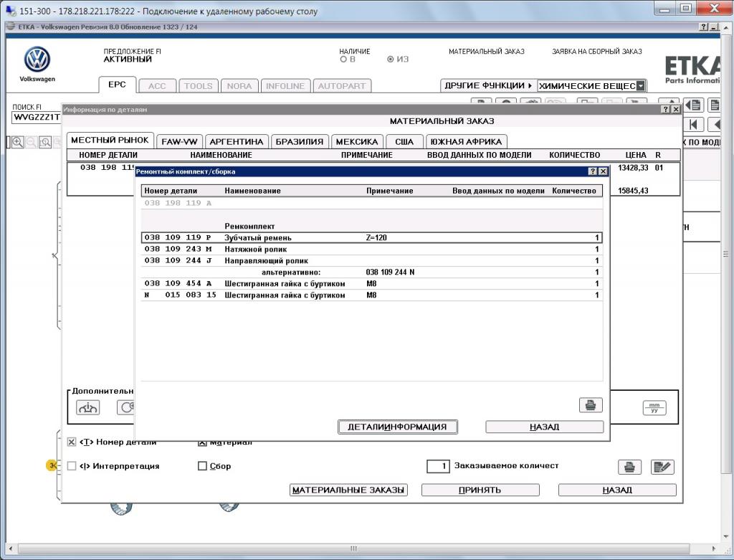
Task: Open МАТЕРИАЛЬНЫЕ ЗАКАЗЫ
Action: coord(348,490)
